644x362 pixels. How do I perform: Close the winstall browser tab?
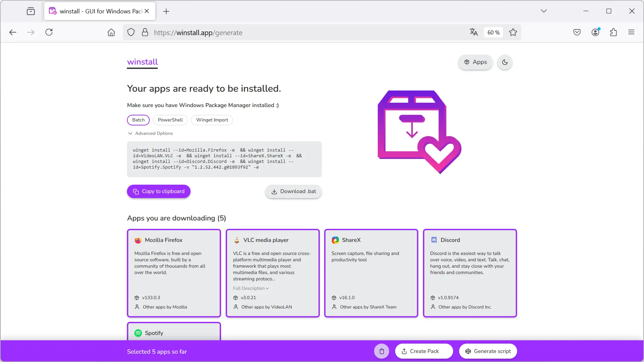pyautogui.click(x=147, y=11)
